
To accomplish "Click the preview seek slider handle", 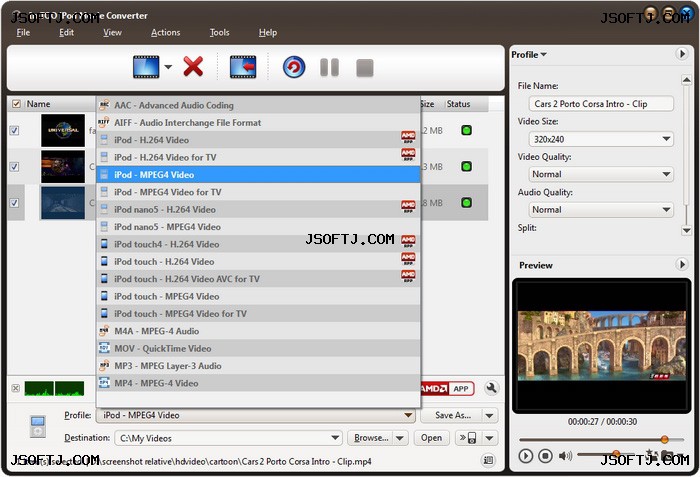I will [664, 439].
